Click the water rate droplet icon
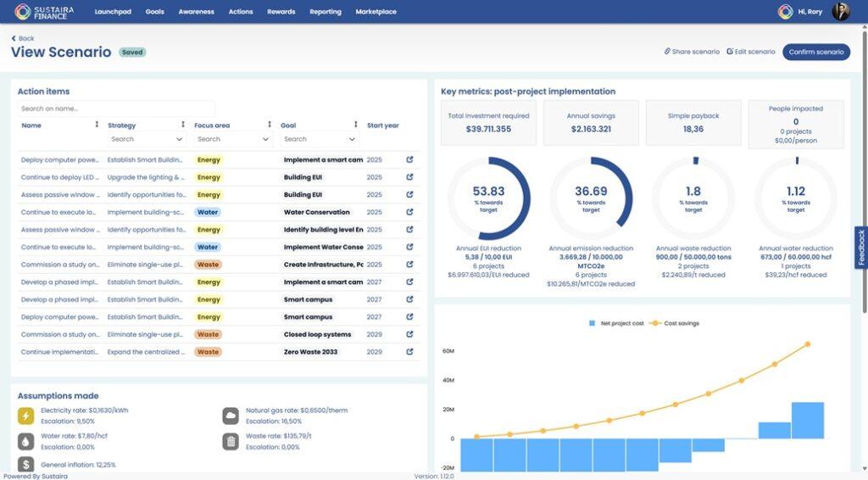Image resolution: width=868 pixels, height=480 pixels. (x=25, y=441)
